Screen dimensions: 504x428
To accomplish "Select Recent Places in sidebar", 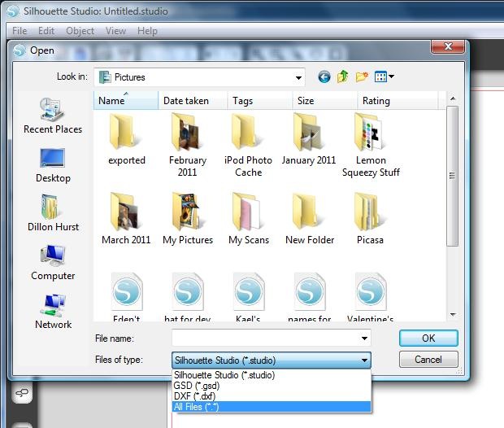I will pyautogui.click(x=53, y=116).
